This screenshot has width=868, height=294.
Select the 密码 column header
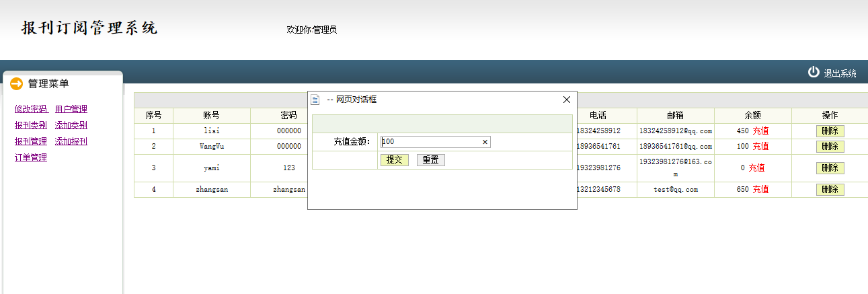coord(289,115)
